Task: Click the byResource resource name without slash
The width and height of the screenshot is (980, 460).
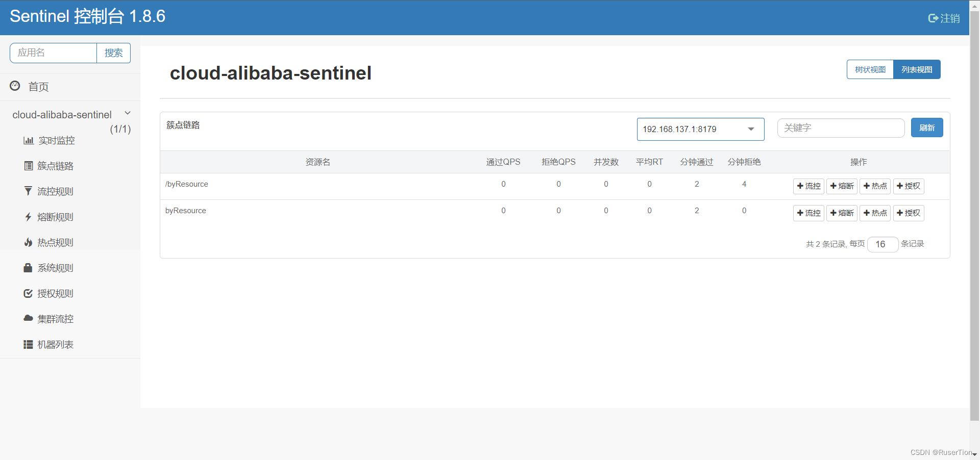Action: pos(186,211)
